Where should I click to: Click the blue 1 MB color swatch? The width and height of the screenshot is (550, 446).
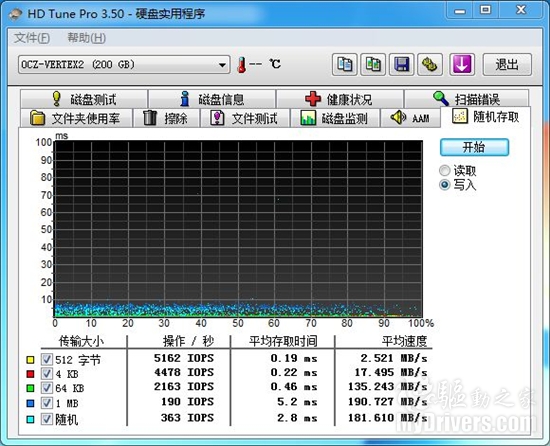pyautogui.click(x=31, y=404)
